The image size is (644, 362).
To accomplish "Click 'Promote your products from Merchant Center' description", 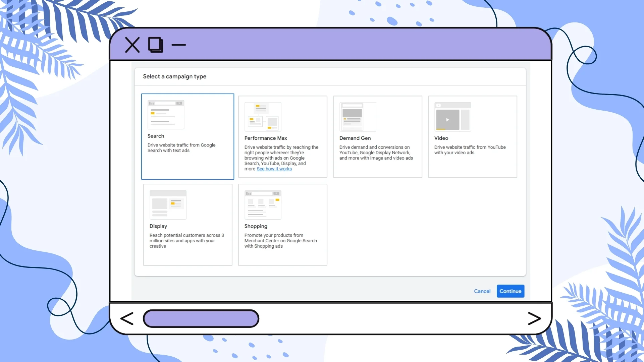I will tap(280, 241).
